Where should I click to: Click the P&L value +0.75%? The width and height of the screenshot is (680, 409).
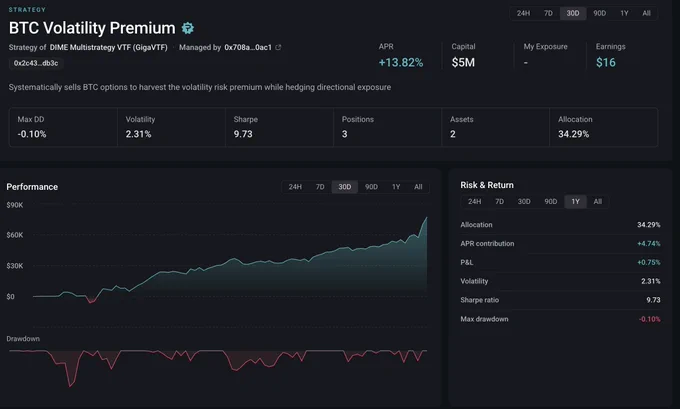point(649,262)
